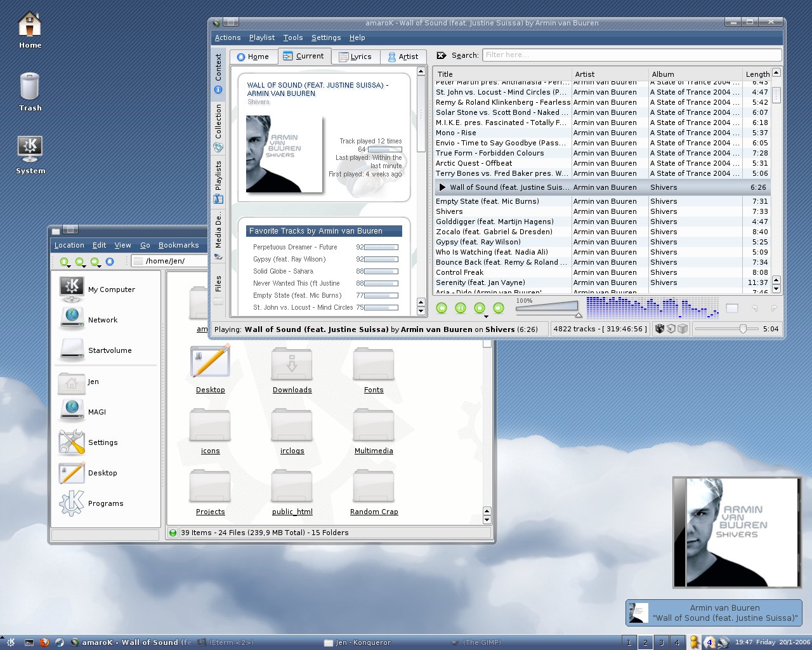Image resolution: width=812 pixels, height=650 pixels.
Task: Click Perpetuous Dreamer - Future favorite track
Action: point(295,247)
